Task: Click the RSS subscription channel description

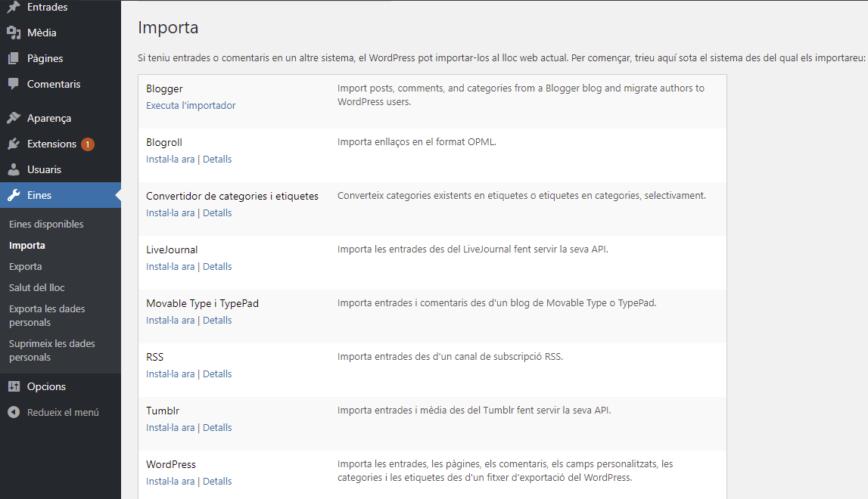Action: click(450, 357)
